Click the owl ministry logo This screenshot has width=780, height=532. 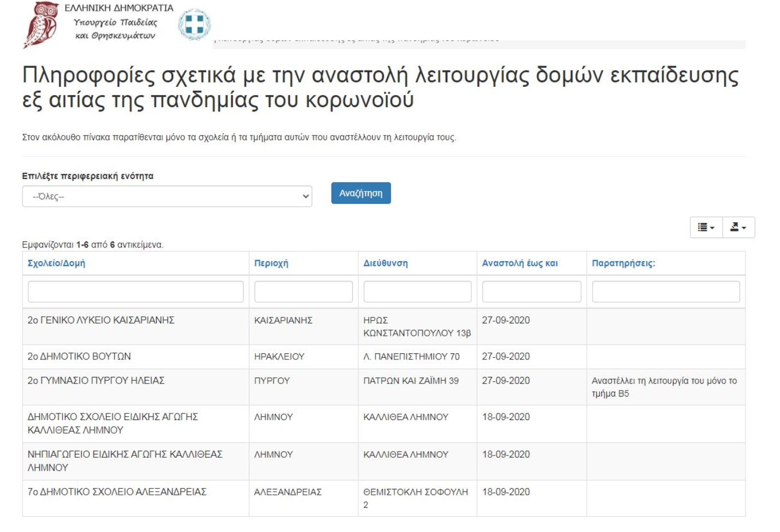tap(42, 24)
